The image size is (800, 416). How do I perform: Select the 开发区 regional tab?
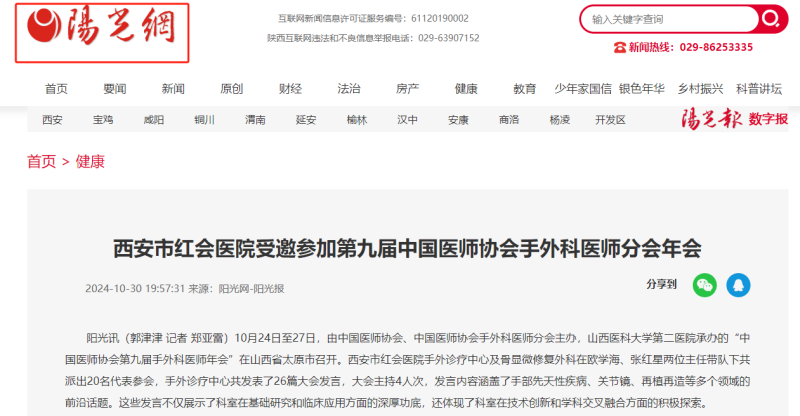[x=610, y=120]
